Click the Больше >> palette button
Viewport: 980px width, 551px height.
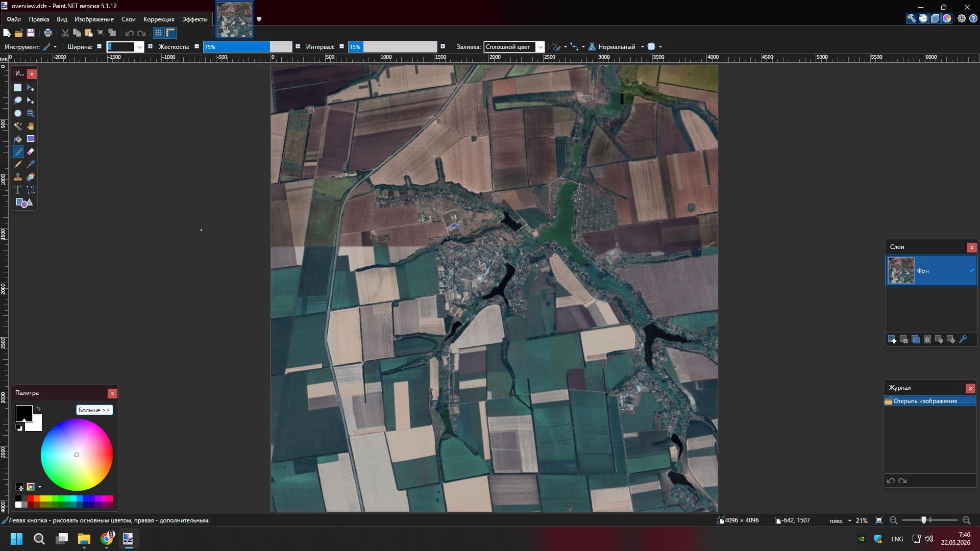[x=94, y=410]
